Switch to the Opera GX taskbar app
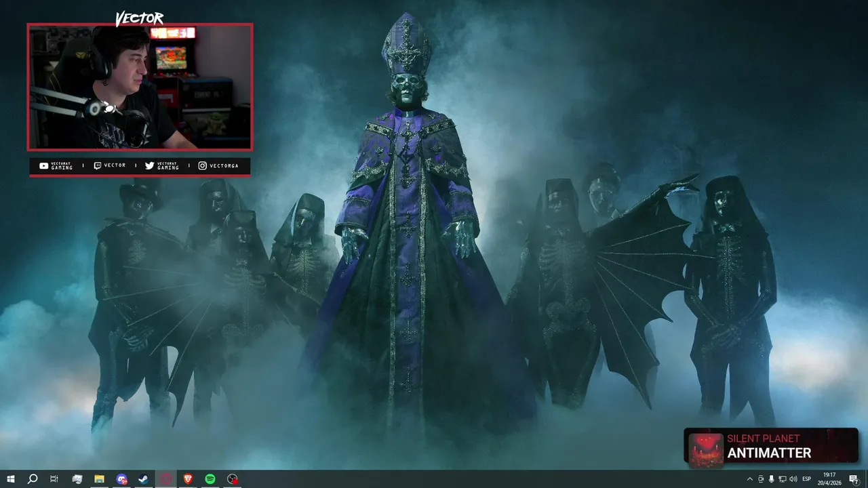The height and width of the screenshot is (488, 868). click(x=166, y=479)
